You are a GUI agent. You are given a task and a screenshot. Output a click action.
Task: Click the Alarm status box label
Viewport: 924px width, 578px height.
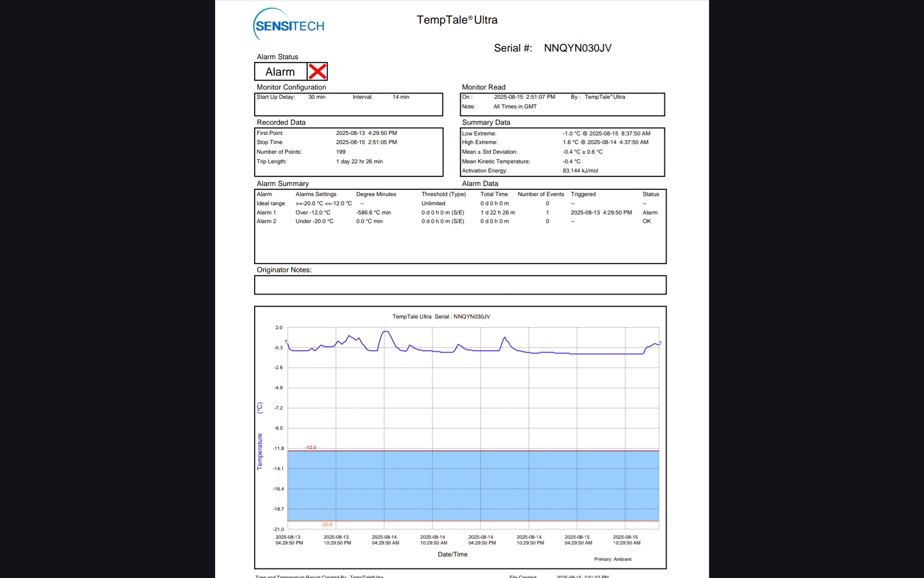[x=280, y=72]
